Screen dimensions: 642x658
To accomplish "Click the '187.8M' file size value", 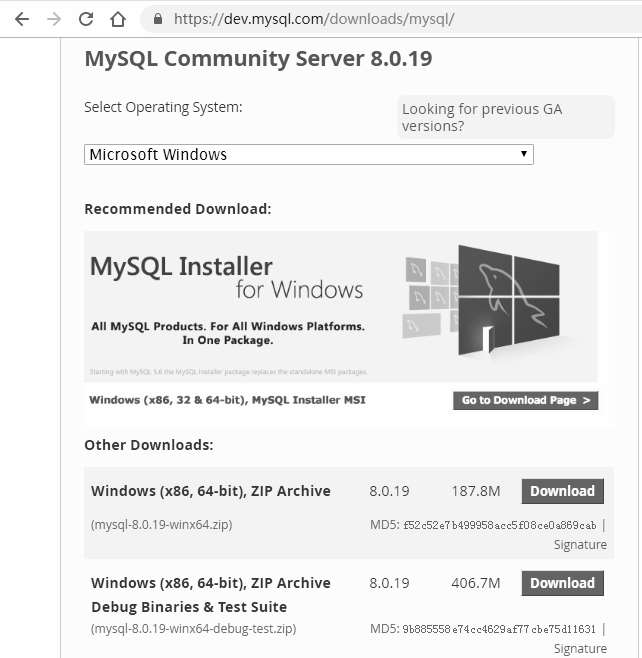I will [476, 491].
